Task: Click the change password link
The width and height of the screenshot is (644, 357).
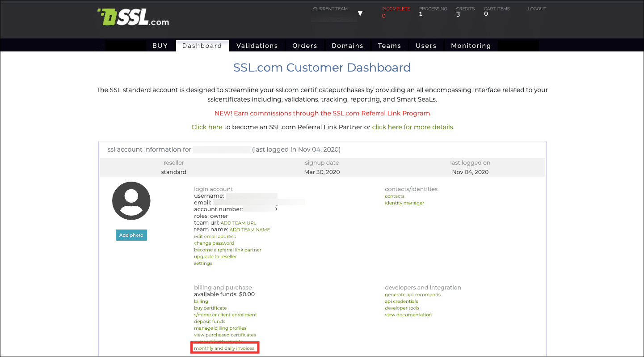Action: point(214,243)
